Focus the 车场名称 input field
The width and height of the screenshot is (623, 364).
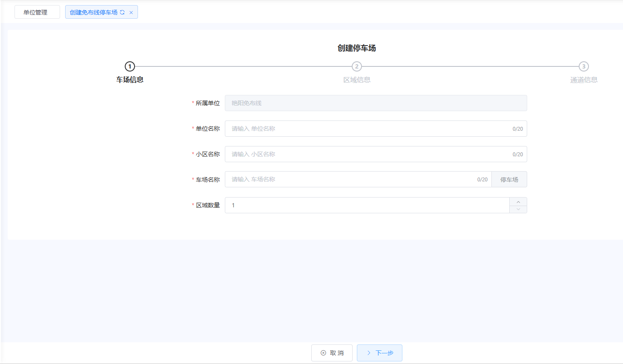coord(358,179)
